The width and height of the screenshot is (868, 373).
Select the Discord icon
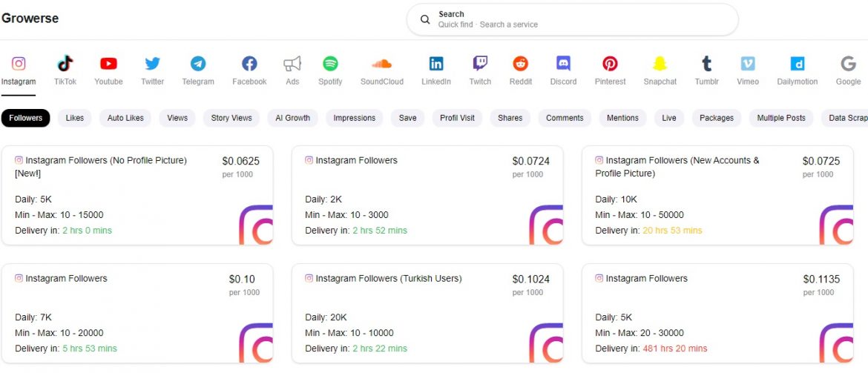coord(563,64)
